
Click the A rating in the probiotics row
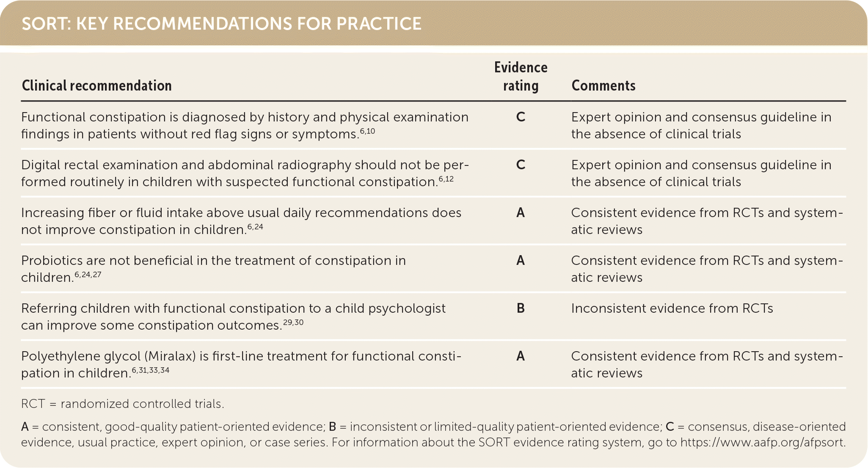coord(521,261)
